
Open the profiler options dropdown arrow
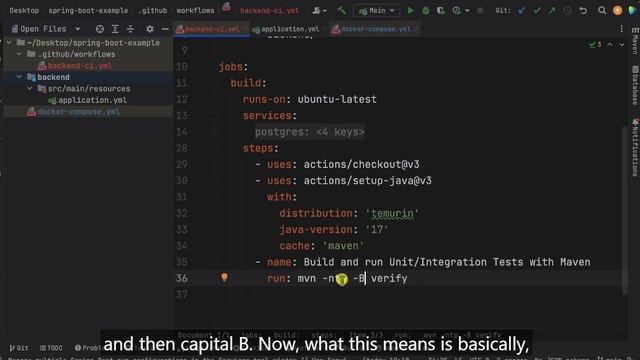467,11
